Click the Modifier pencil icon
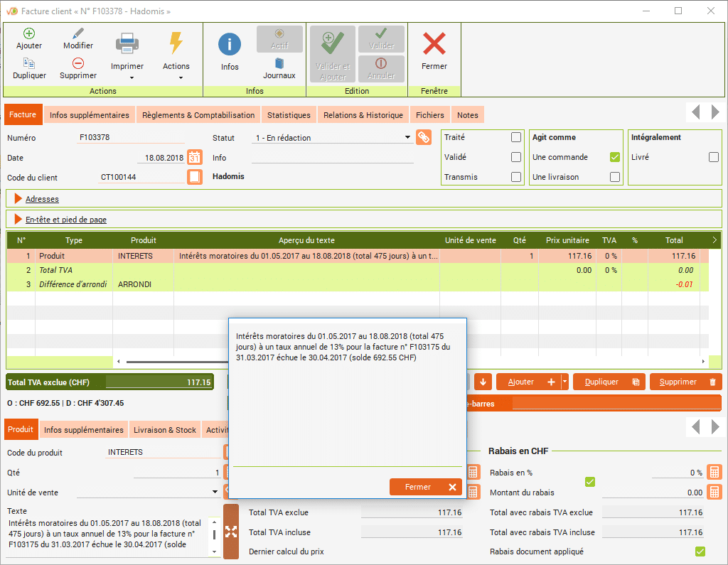Screen dimensions: 728x565 point(78,34)
